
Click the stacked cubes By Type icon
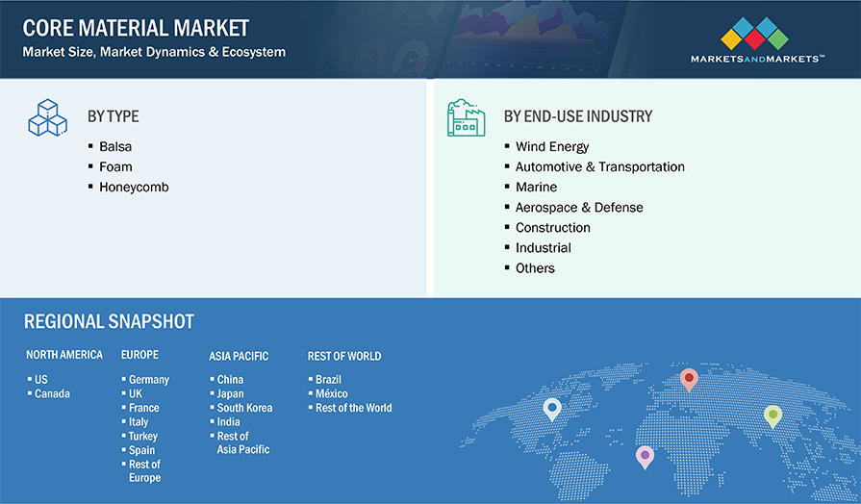[x=44, y=117]
